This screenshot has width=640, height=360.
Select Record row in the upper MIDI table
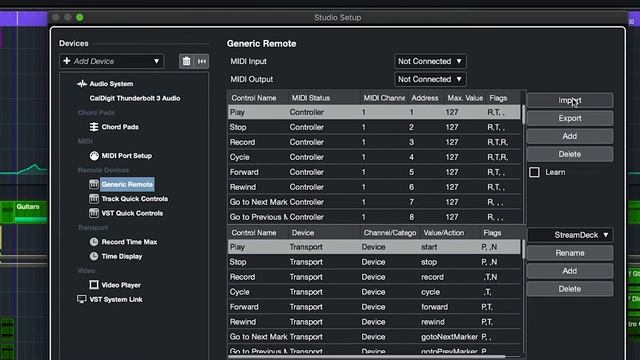click(374, 142)
